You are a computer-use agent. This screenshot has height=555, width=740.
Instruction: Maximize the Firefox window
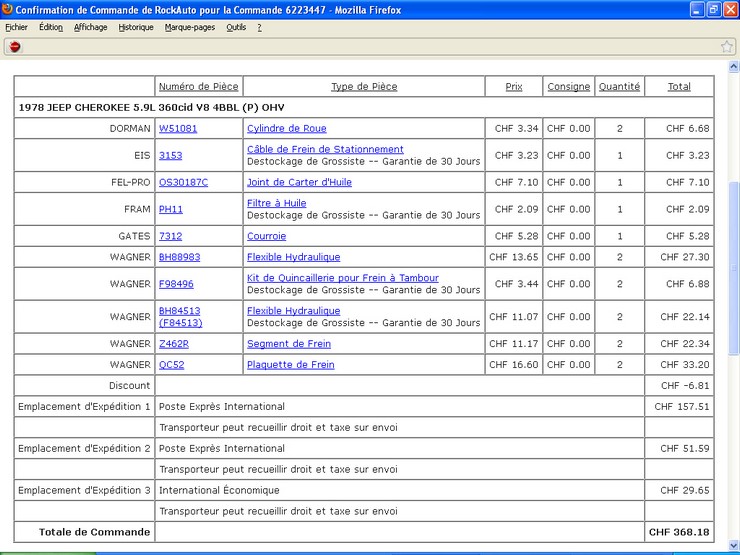click(713, 9)
